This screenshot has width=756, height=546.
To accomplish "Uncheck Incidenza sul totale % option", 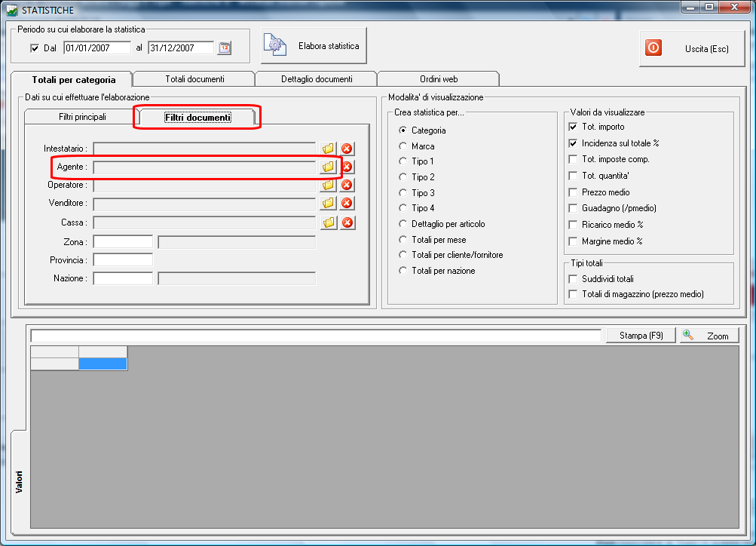I will point(573,143).
